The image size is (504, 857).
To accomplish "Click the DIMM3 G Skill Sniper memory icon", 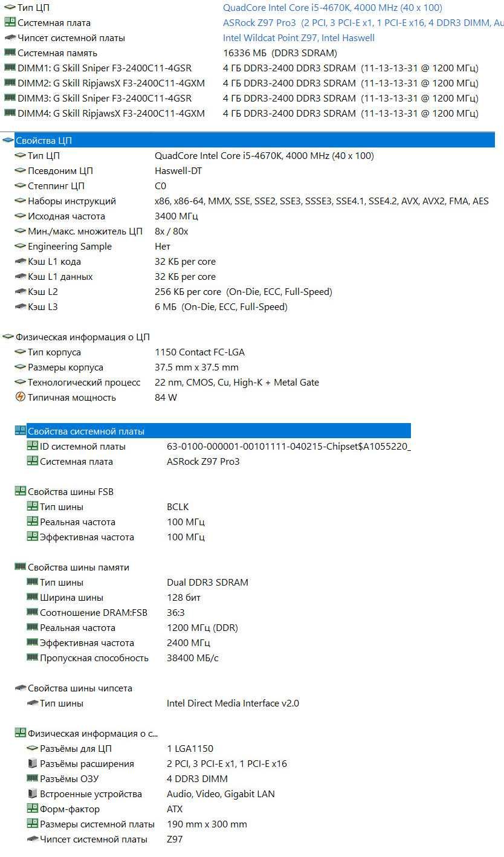I will tap(9, 98).
